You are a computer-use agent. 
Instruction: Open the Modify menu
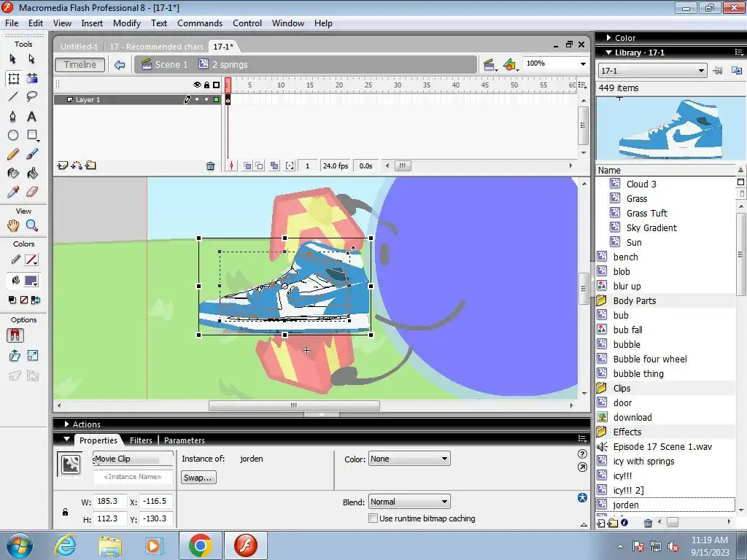click(127, 23)
